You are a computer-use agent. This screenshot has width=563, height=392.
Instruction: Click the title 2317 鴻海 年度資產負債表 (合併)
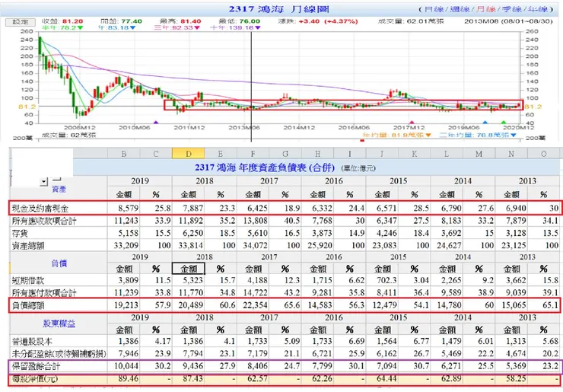(x=265, y=167)
